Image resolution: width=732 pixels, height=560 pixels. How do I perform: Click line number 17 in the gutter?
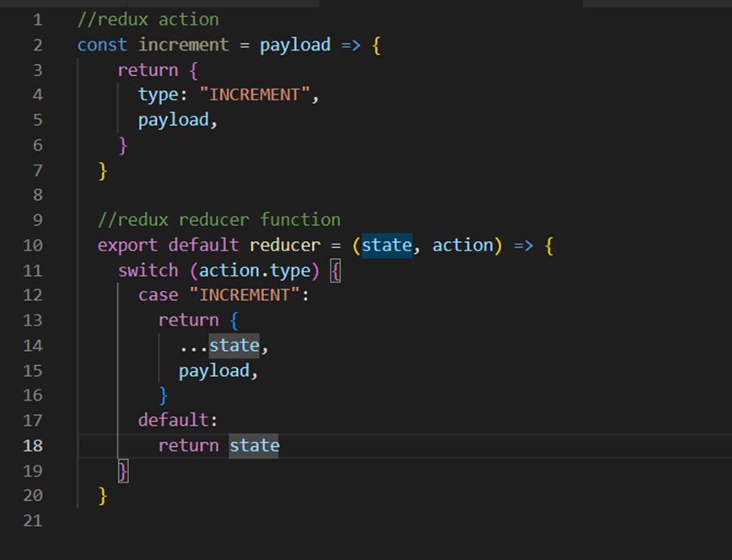tap(33, 421)
